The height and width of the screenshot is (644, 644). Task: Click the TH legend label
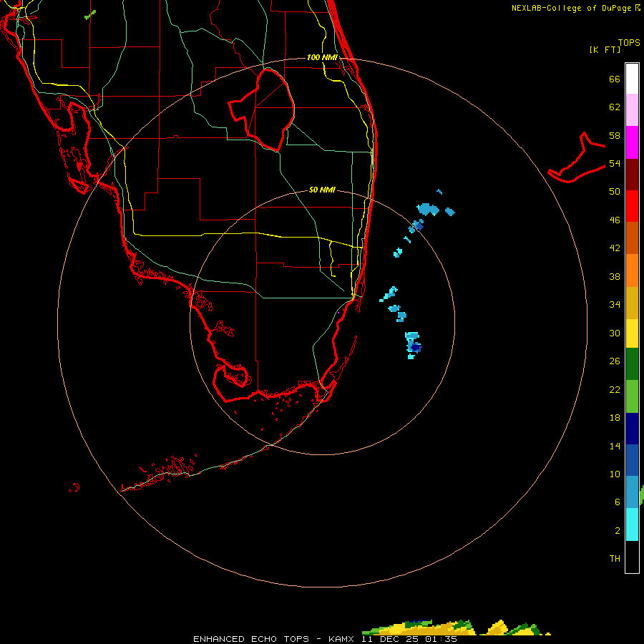click(x=615, y=559)
